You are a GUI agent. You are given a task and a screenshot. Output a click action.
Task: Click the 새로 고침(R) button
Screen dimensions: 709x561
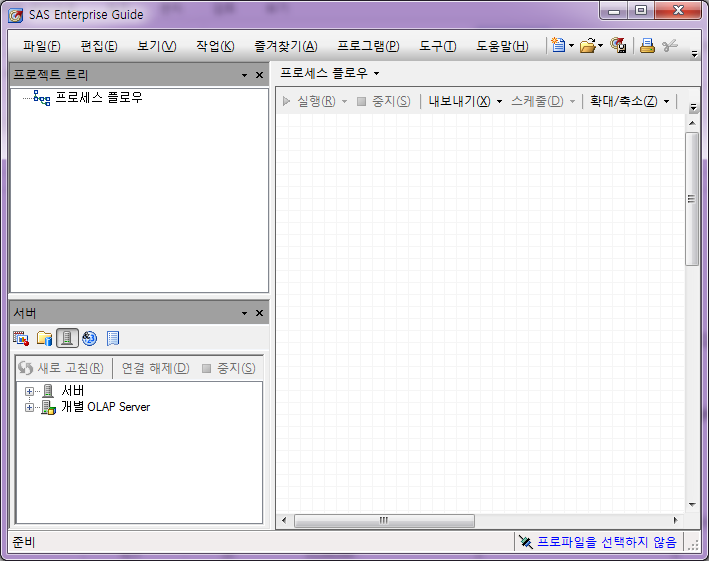pyautogui.click(x=61, y=368)
